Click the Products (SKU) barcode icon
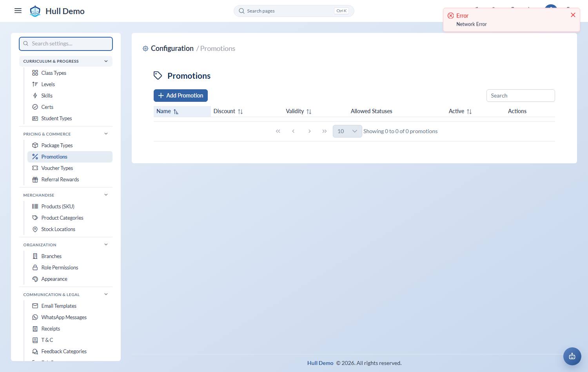Viewport: 588px width, 372px height. click(x=35, y=206)
